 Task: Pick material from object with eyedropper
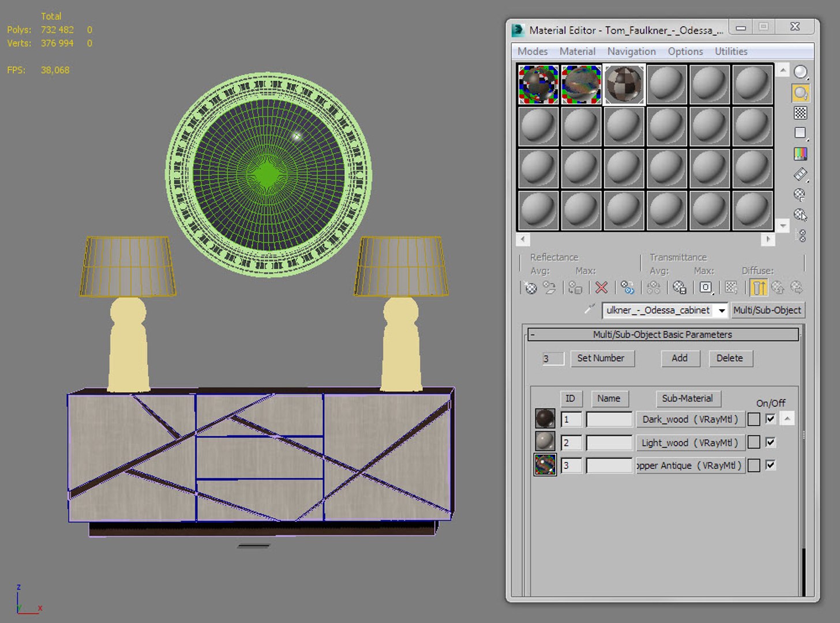coord(589,310)
